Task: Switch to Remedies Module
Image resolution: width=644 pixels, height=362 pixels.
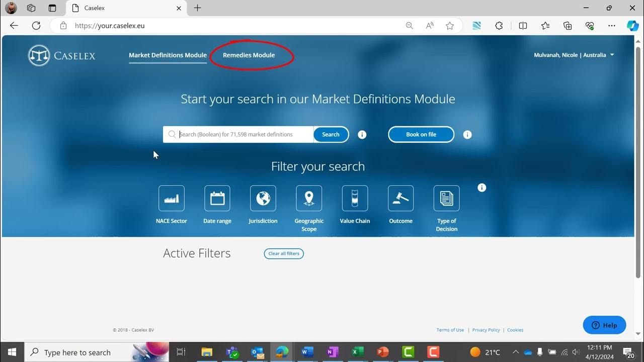Action: [249, 55]
